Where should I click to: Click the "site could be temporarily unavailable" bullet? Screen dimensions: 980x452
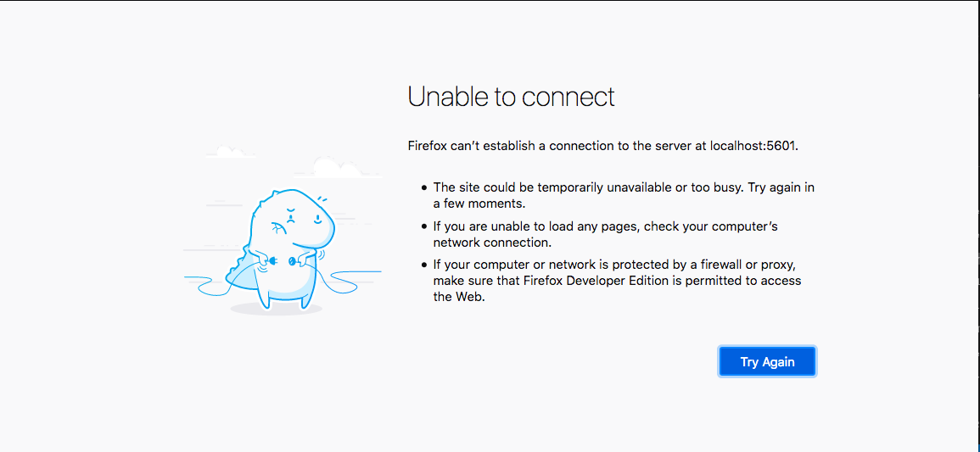click(x=624, y=195)
